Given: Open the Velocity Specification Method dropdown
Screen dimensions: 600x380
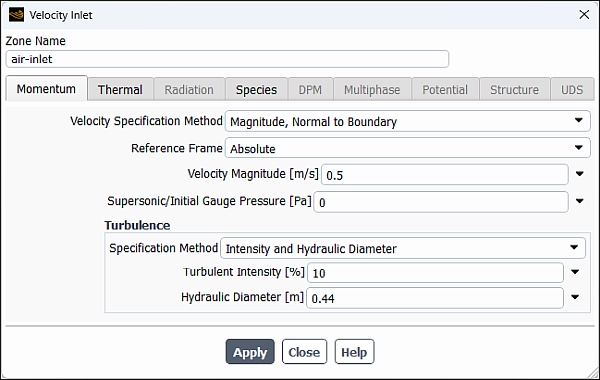Looking at the screenshot, I should 408,122.
